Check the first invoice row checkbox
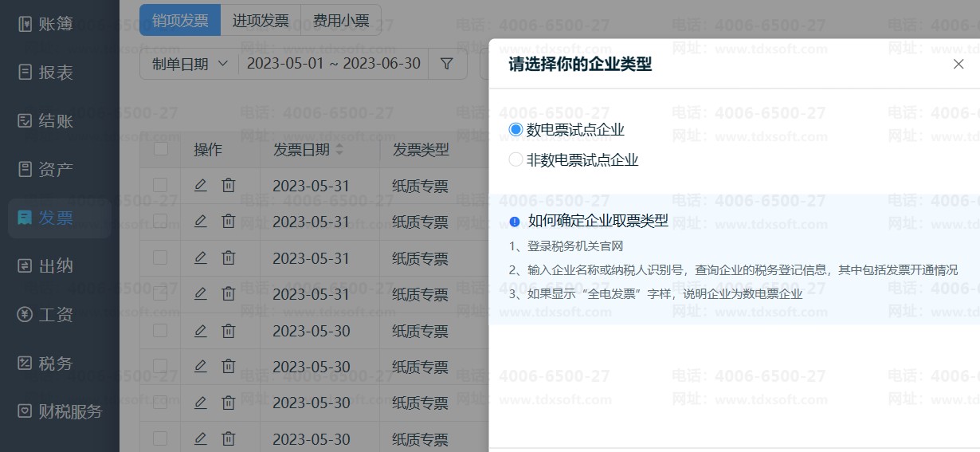980x452 pixels. pyautogui.click(x=160, y=186)
